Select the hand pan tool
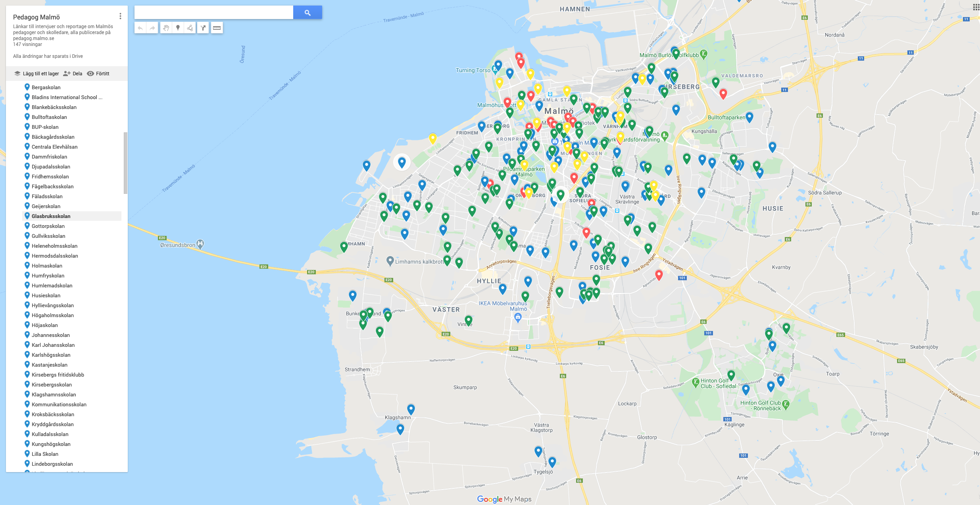 [166, 28]
